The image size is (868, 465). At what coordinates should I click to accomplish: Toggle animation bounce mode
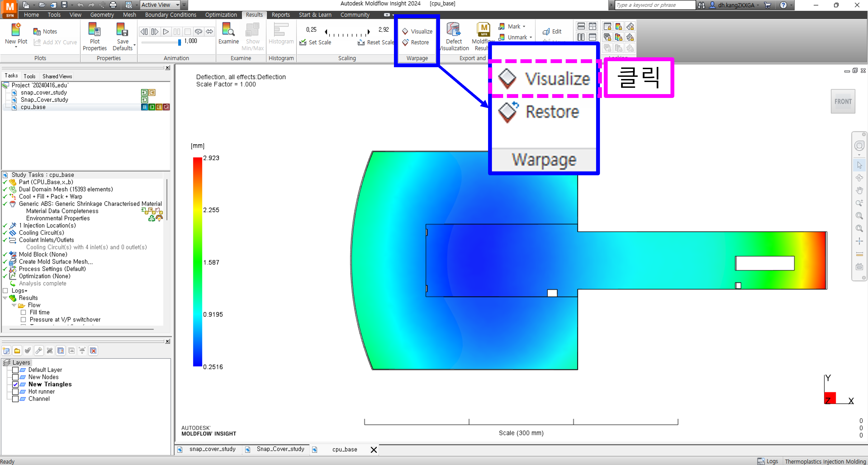(210, 32)
